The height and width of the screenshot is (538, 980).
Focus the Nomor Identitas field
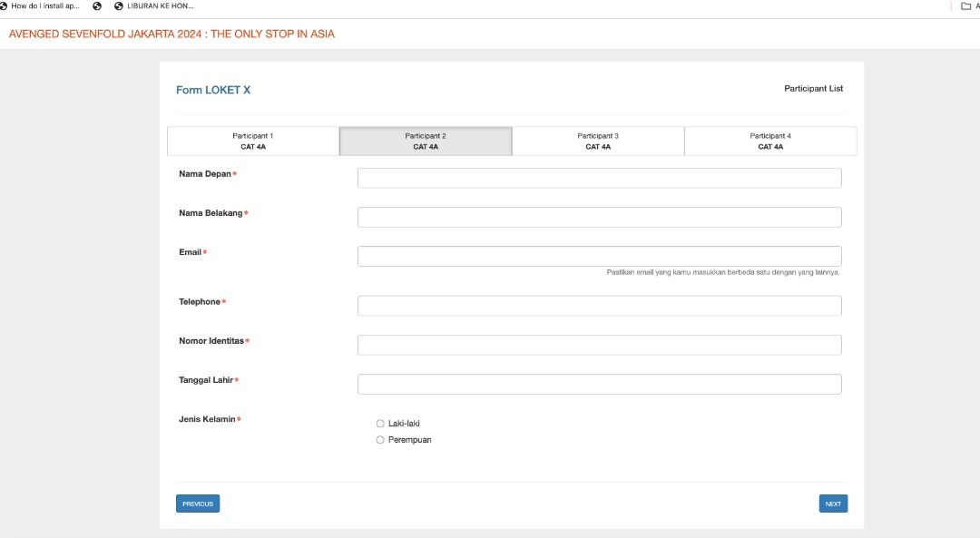coord(599,345)
